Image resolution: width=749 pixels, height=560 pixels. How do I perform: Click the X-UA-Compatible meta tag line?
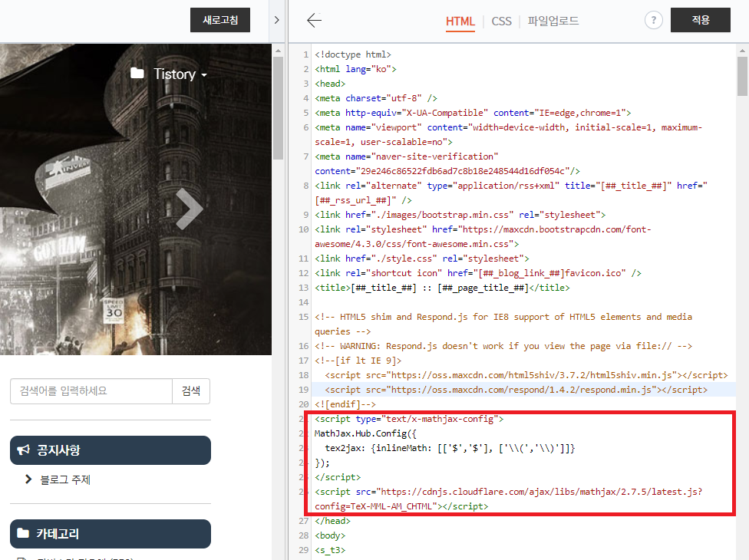point(473,113)
